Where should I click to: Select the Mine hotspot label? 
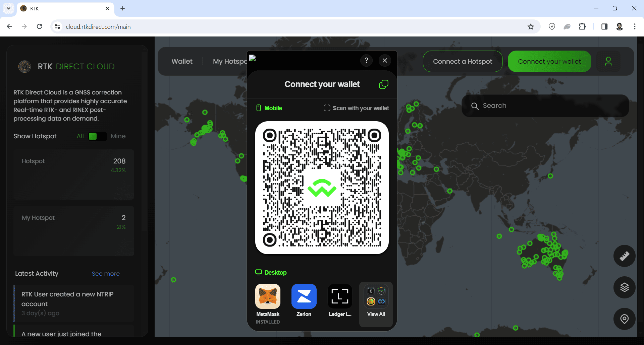click(118, 136)
